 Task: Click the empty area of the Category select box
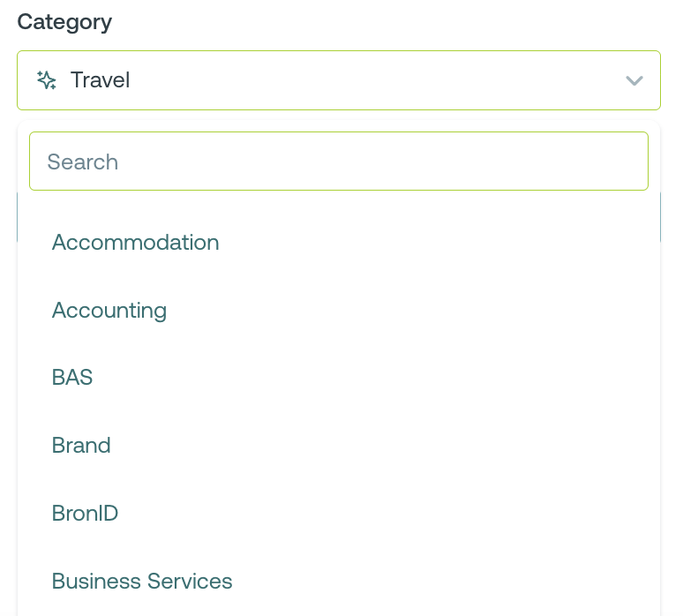[371, 80]
